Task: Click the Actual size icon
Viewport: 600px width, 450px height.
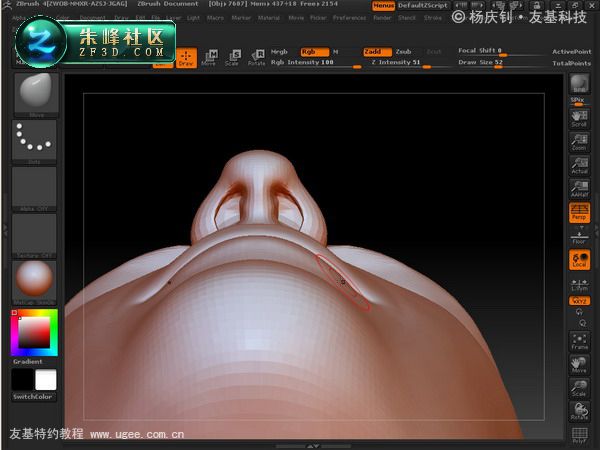Action: pos(579,165)
